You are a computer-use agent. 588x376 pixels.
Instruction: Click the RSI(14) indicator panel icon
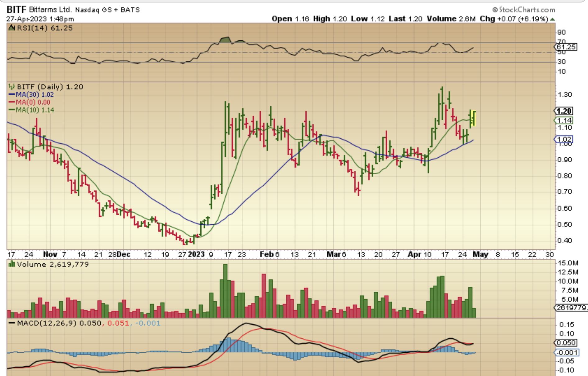(12, 28)
